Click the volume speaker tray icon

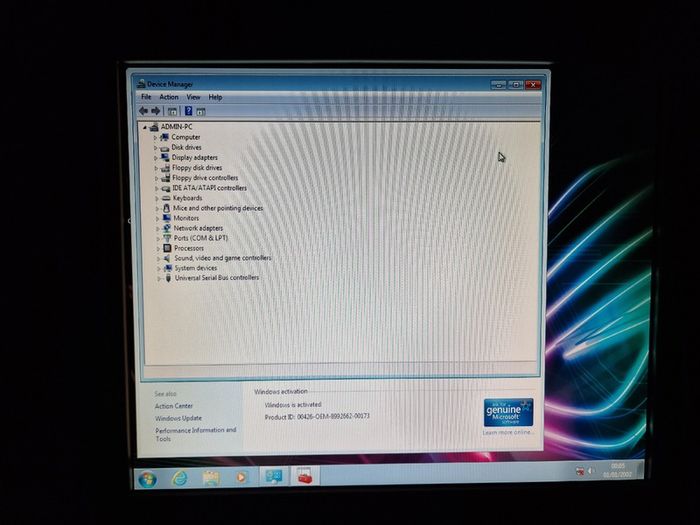pyautogui.click(x=592, y=471)
